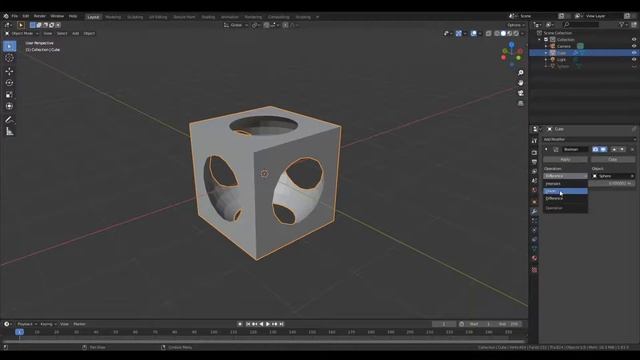The width and height of the screenshot is (640, 360).
Task: Select the Select Box tool
Action: pos(9,46)
